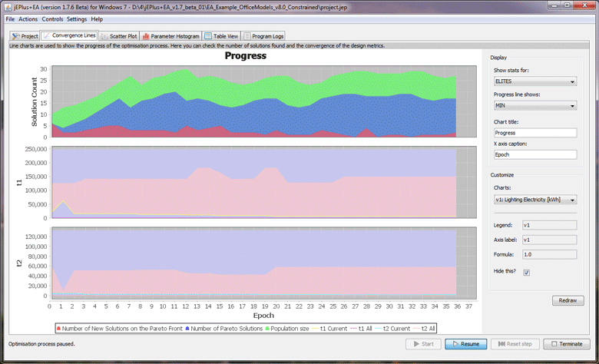This screenshot has height=364, width=599.
Task: Open the Scatter Plot tab
Action: click(119, 36)
